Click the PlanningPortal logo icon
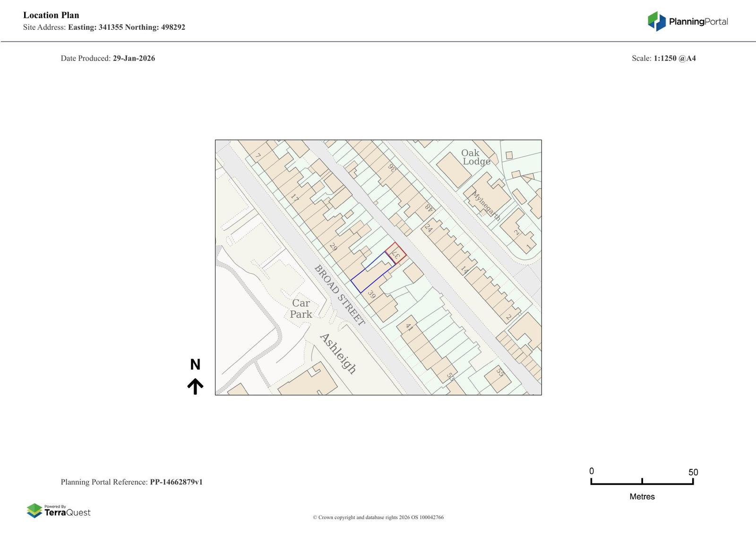Screen dimensions: 756x535 pyautogui.click(x=656, y=21)
